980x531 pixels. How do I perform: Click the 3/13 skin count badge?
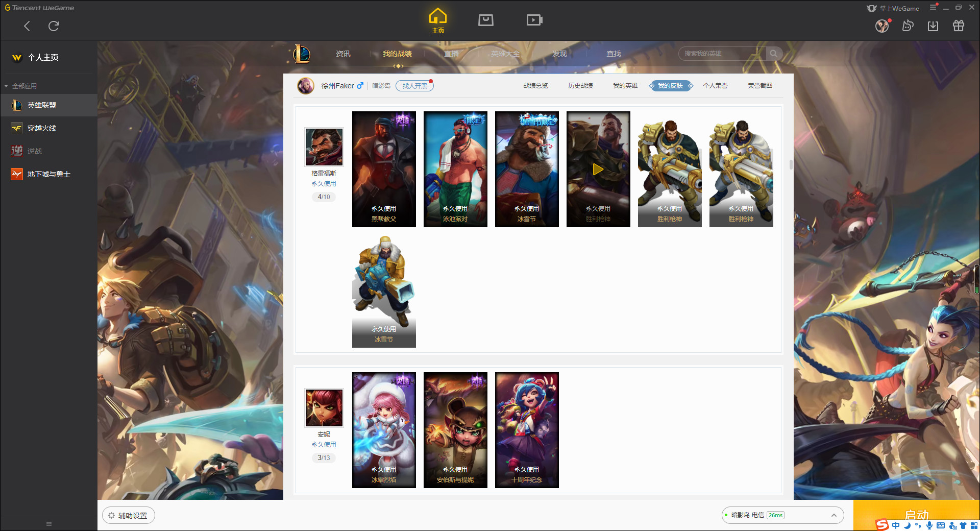tap(324, 458)
